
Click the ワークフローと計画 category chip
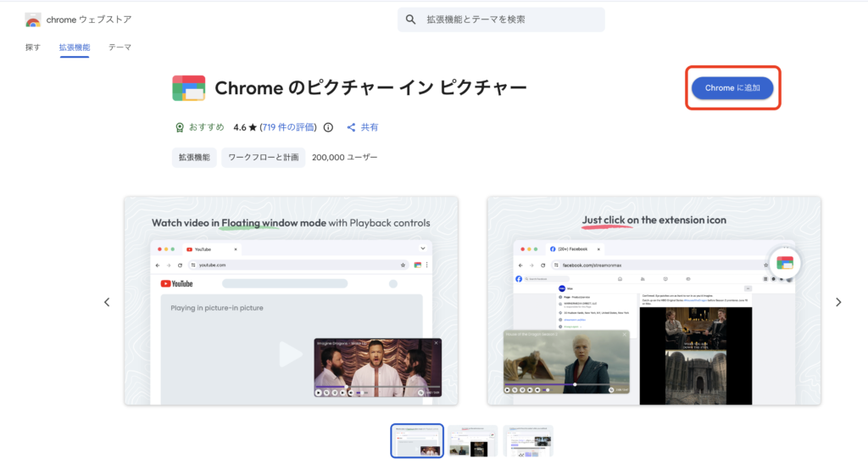(x=264, y=157)
